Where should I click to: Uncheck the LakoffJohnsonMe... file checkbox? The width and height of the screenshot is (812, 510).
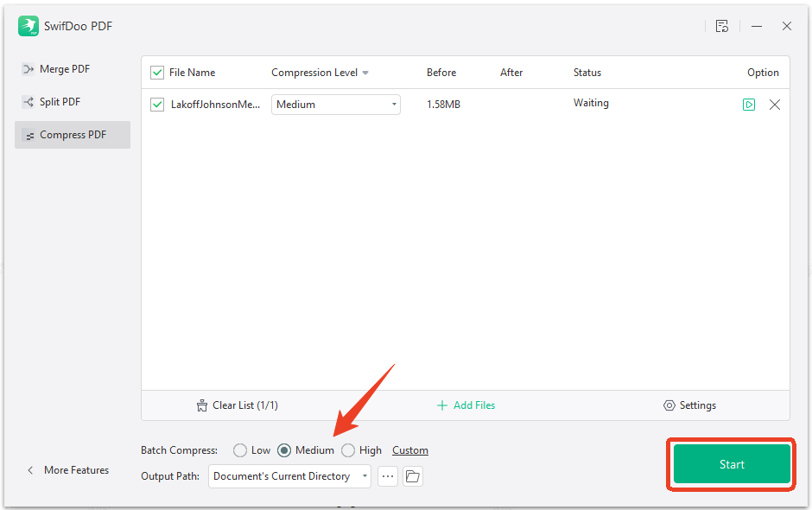[x=157, y=105]
